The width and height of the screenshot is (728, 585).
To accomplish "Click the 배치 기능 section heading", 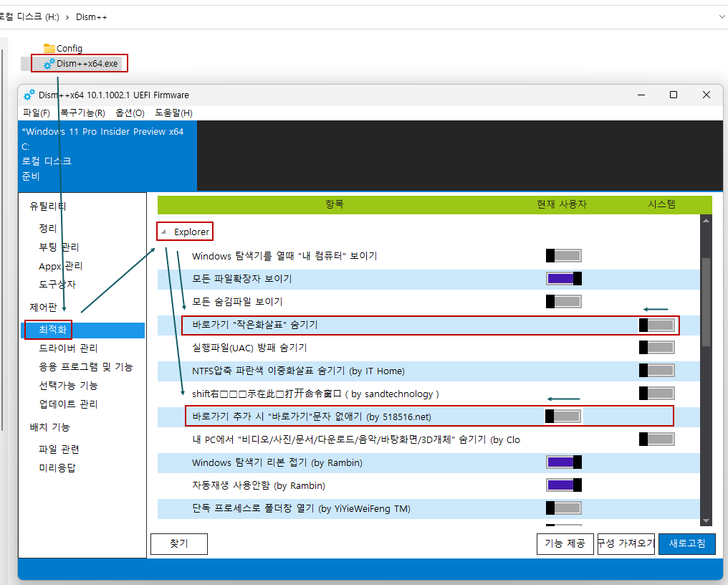I will click(x=49, y=427).
